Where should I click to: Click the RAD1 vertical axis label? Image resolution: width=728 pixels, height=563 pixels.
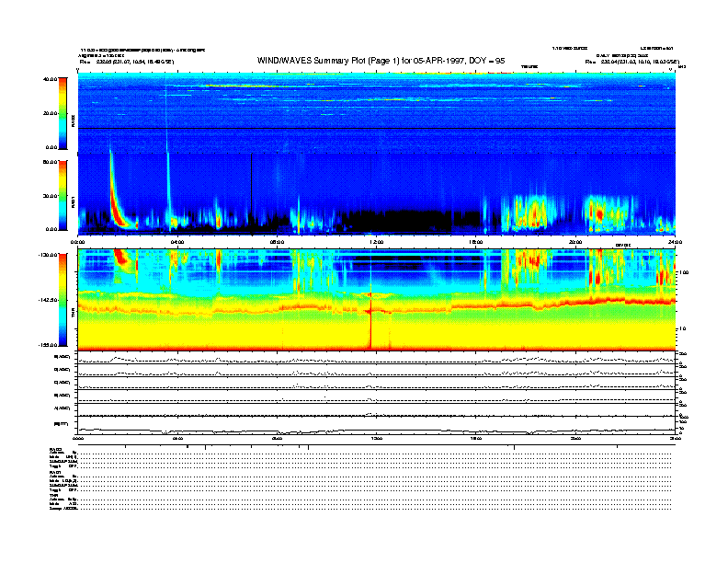point(73,201)
